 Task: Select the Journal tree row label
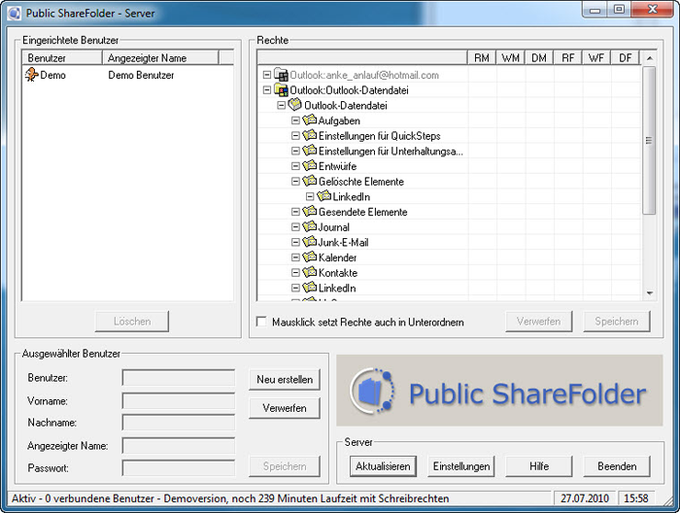coord(333,227)
